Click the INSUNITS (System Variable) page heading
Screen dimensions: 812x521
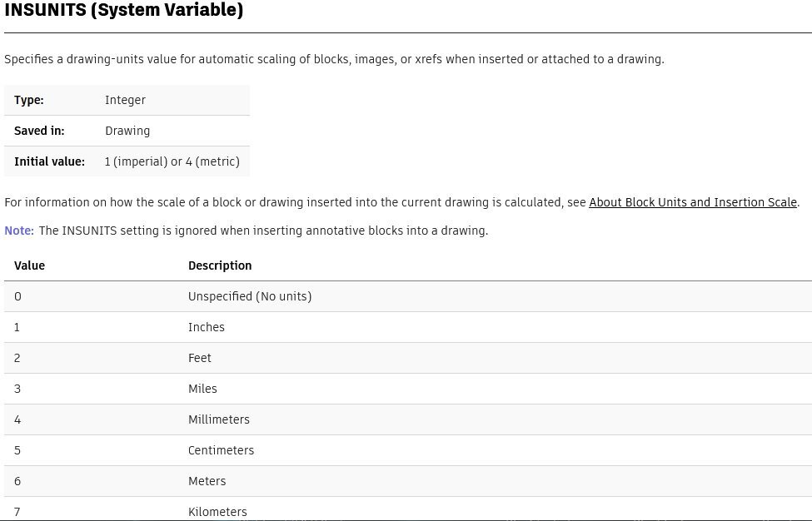[124, 11]
